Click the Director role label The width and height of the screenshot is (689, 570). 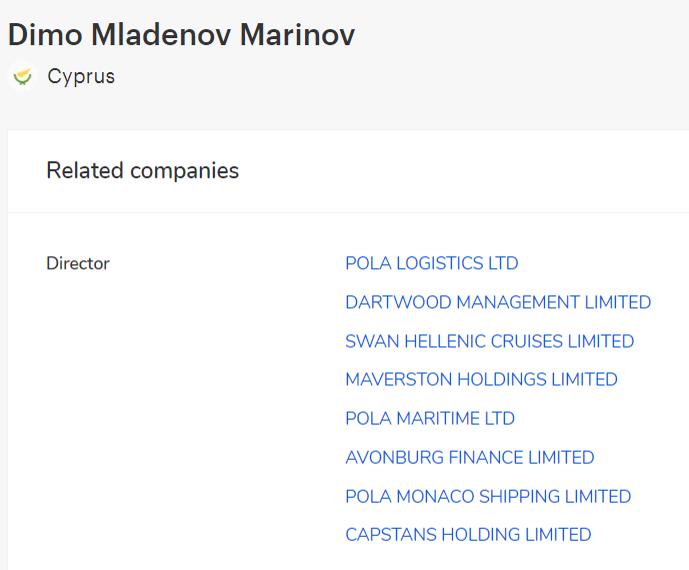78,263
